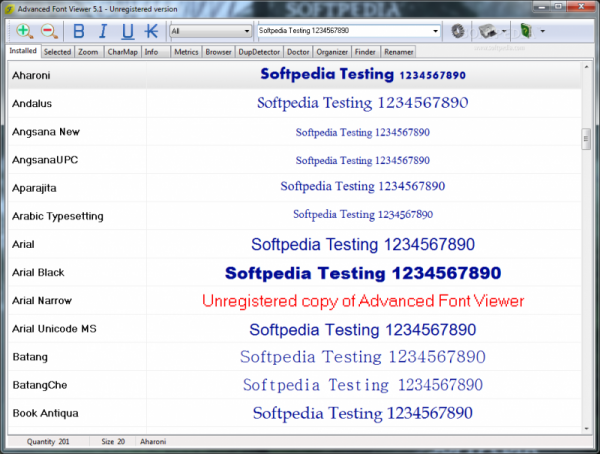
Task: Toggle Bold style button
Action: (x=79, y=31)
